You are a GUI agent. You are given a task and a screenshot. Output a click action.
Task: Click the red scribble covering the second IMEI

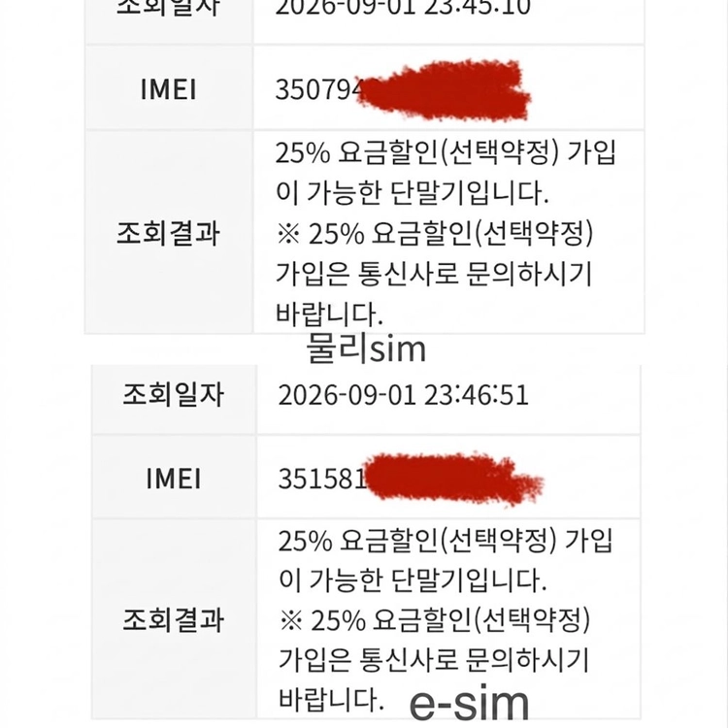(452, 480)
